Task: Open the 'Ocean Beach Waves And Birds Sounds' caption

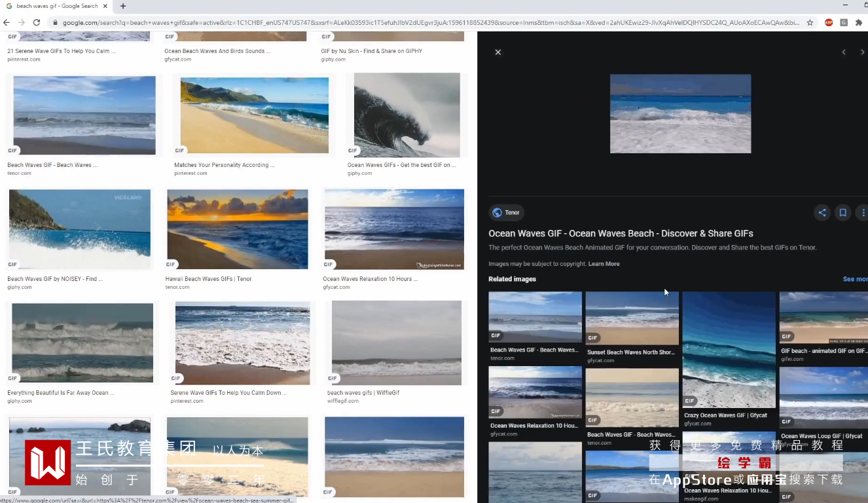Action: 217,51
